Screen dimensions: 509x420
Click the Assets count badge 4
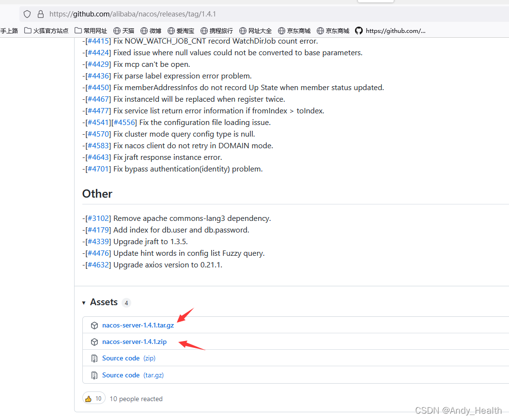pyautogui.click(x=126, y=303)
